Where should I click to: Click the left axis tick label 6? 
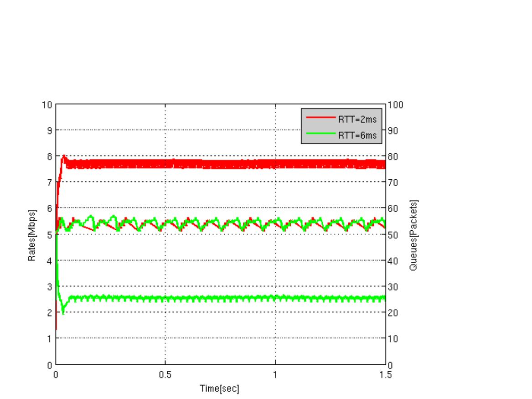click(x=50, y=209)
